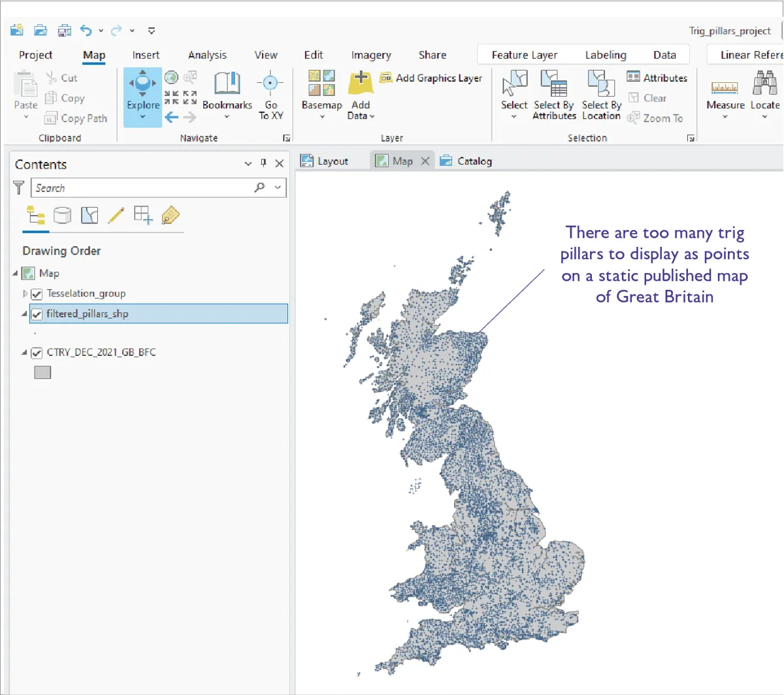The height and width of the screenshot is (695, 784).
Task: Open the search options dropdown in Contents
Action: click(278, 188)
